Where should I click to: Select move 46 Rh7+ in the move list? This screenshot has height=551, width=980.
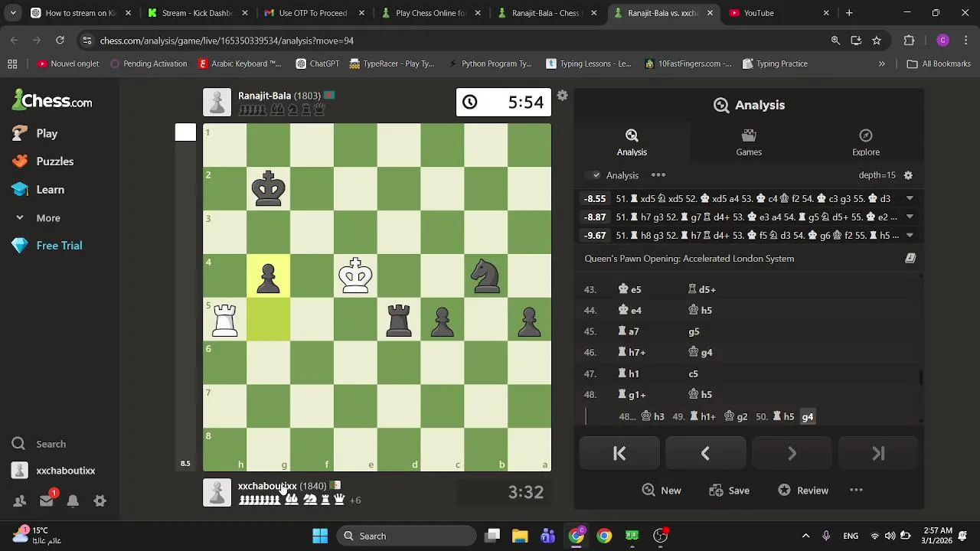pyautogui.click(x=632, y=353)
